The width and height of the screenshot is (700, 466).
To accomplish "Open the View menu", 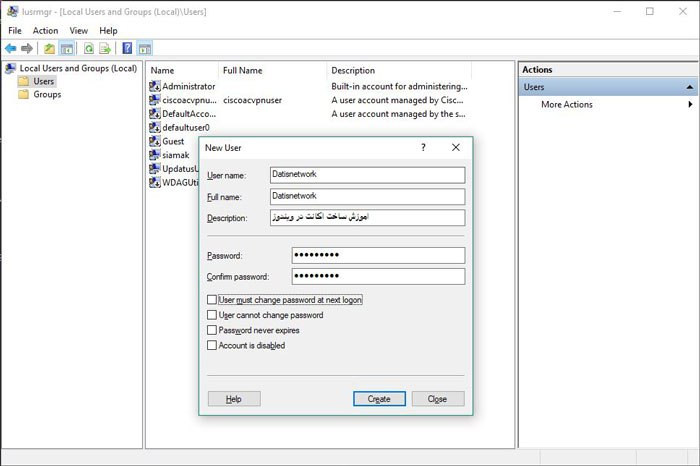I will pos(78,31).
